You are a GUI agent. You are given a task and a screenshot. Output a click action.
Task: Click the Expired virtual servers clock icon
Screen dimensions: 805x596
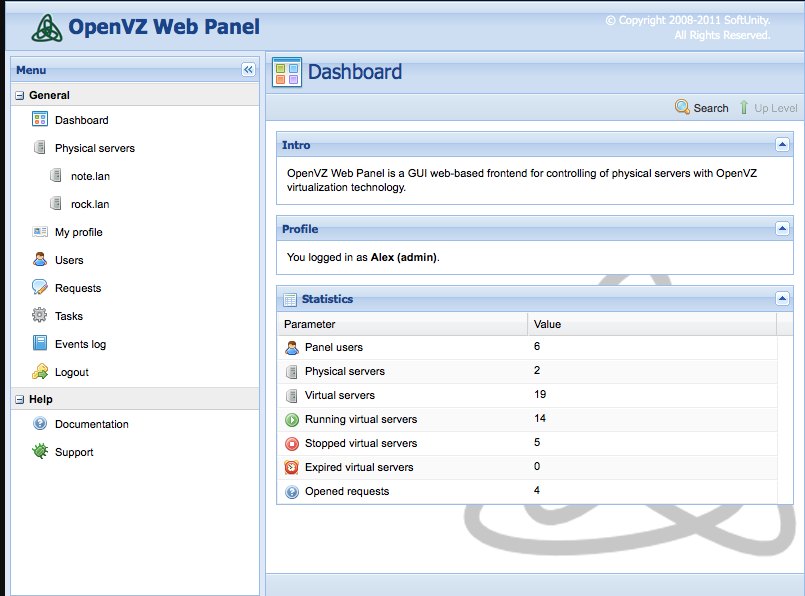292,467
